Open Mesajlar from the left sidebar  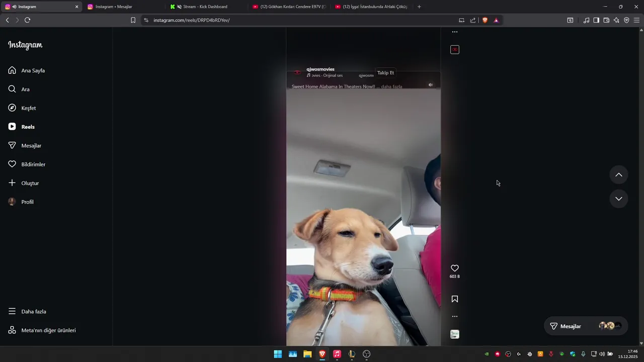[25, 145]
